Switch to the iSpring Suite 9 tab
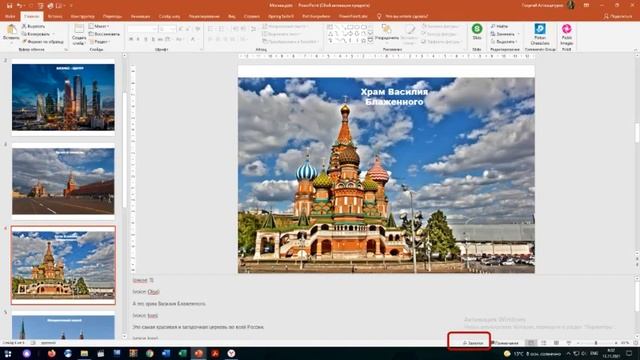Screen dimensions: 640x360 [281, 16]
